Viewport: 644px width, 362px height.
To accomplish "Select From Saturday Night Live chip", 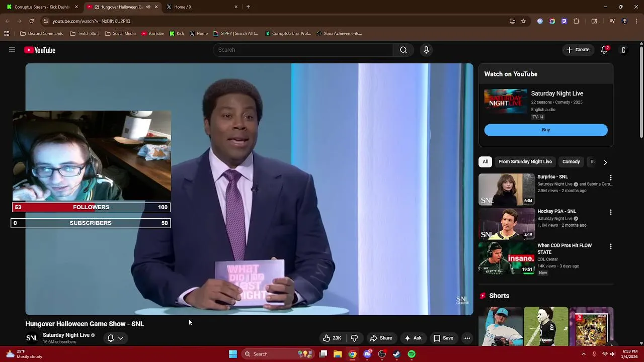I will tap(525, 162).
